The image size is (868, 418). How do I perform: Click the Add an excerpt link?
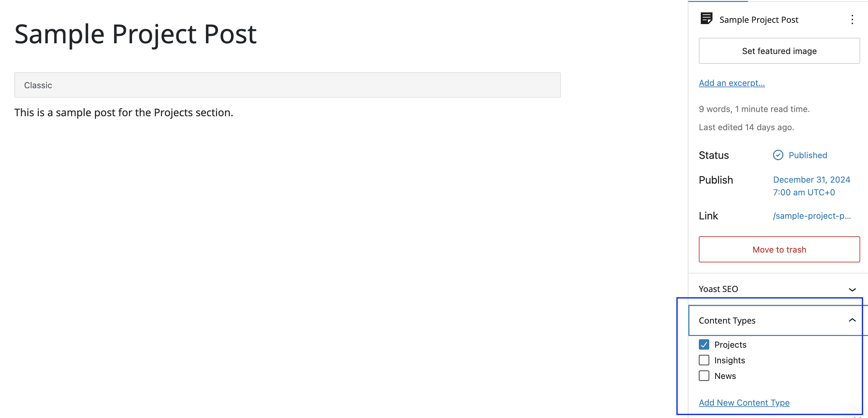click(x=732, y=83)
